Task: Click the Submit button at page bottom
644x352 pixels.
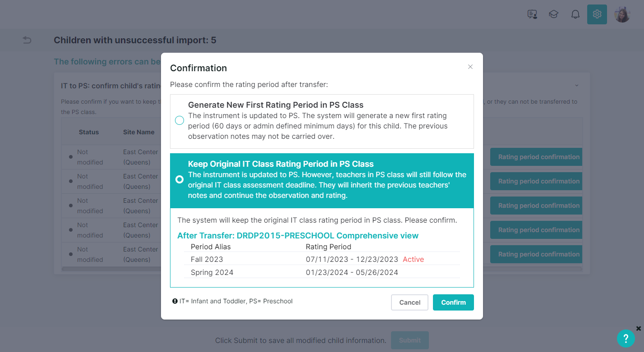Action: coord(409,340)
